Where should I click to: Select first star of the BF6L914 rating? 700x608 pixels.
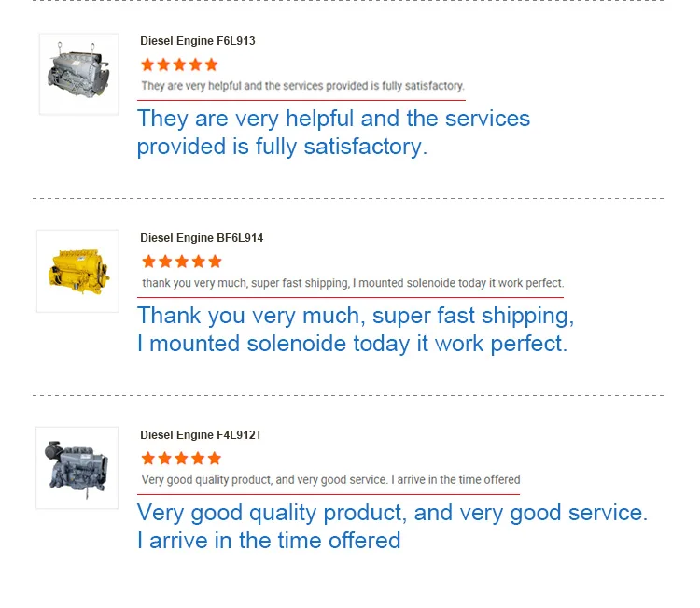(147, 262)
